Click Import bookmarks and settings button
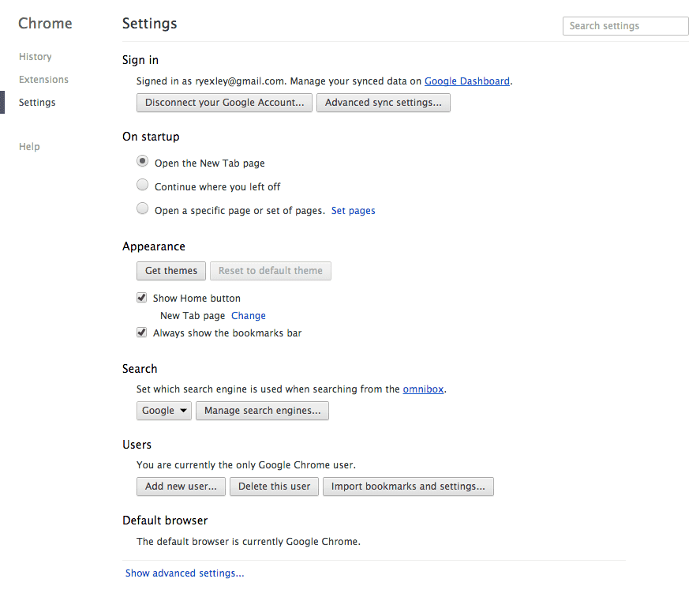The width and height of the screenshot is (700, 590). tap(408, 487)
